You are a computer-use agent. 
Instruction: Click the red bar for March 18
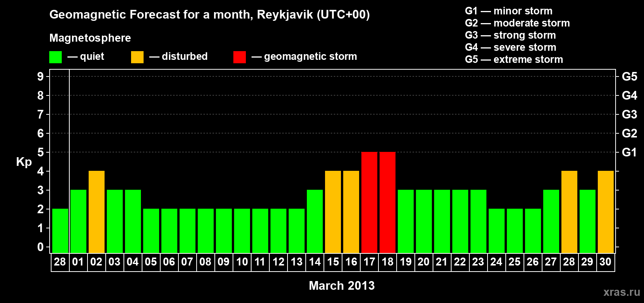pyautogui.click(x=388, y=203)
